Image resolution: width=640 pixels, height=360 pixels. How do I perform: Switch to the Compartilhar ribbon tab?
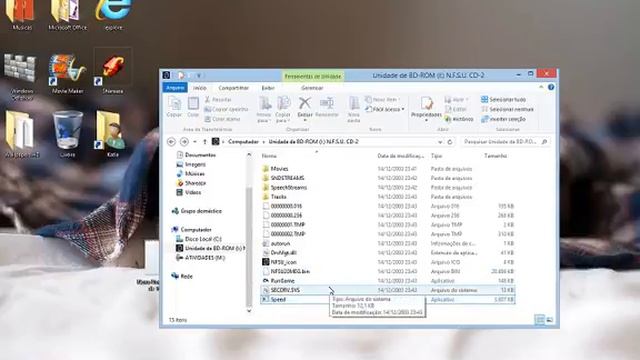click(233, 88)
